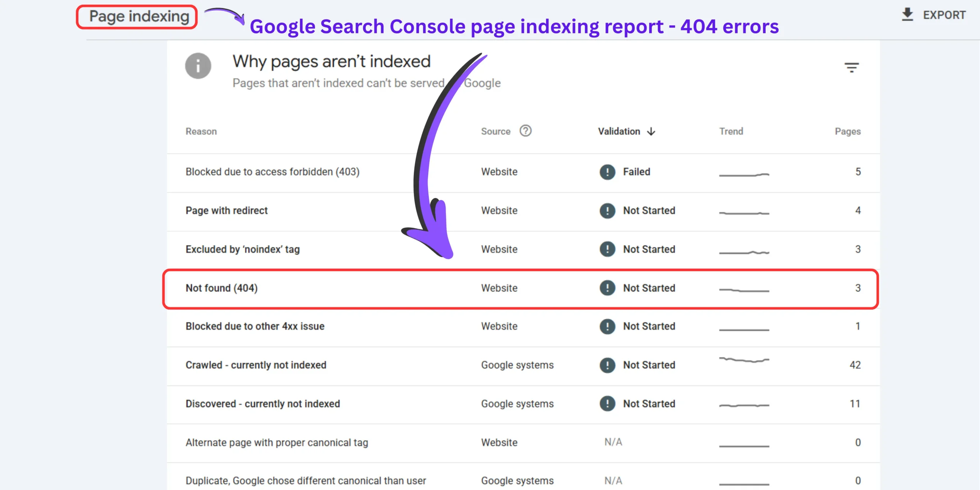
Task: Open Crawled - currently not indexed reason
Action: click(256, 365)
